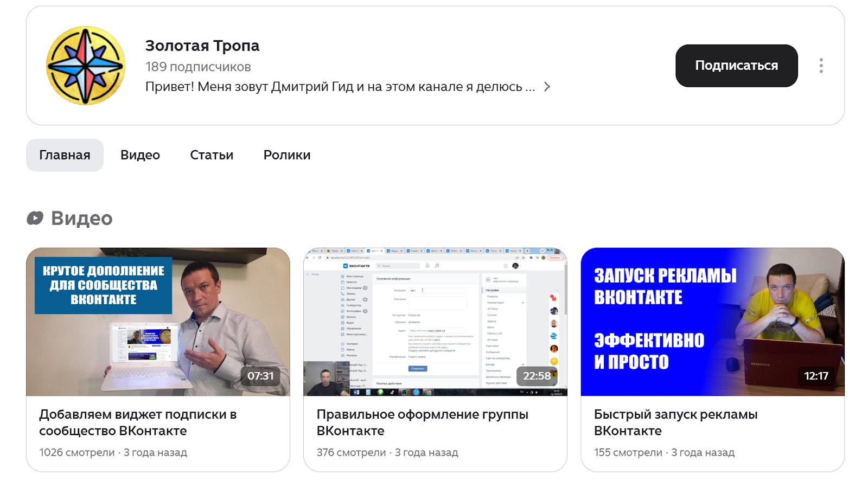Select the Ролики tab
868x481 pixels.
coord(286,155)
